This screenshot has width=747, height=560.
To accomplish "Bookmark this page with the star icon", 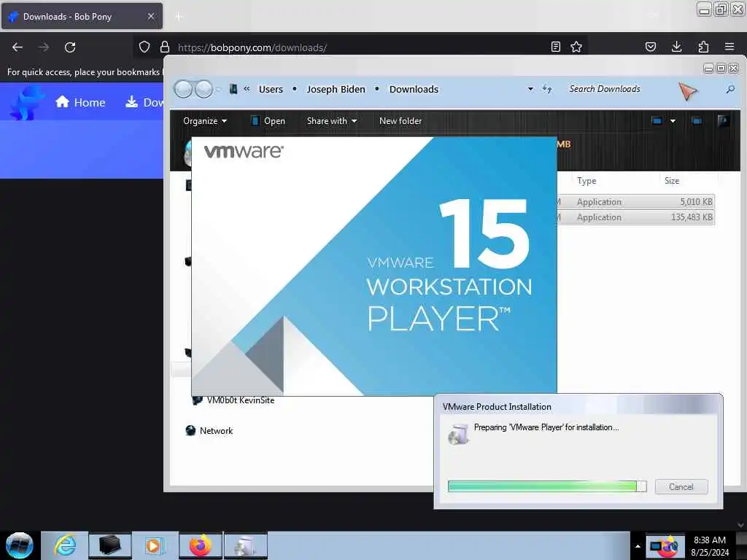I will point(576,47).
